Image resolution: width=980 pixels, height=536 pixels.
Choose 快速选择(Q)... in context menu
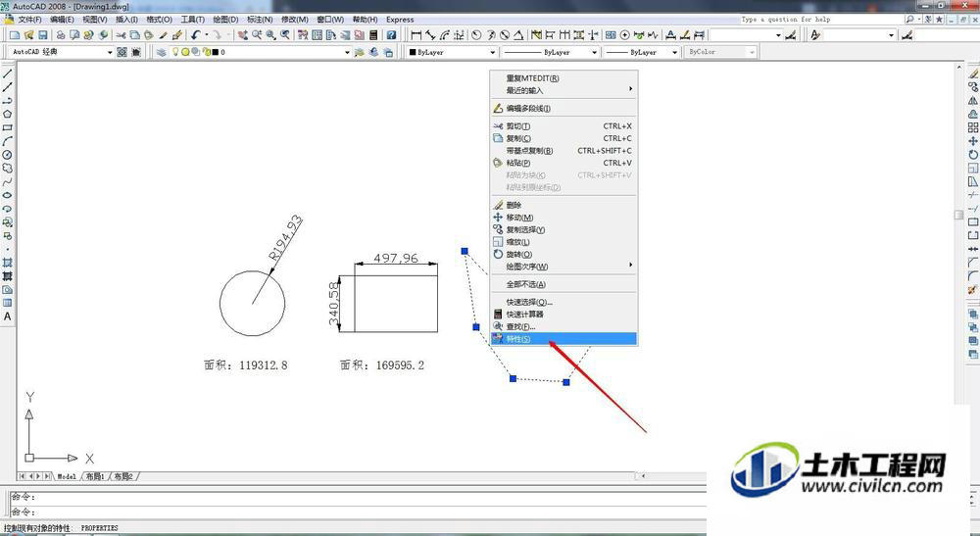[x=563, y=302]
